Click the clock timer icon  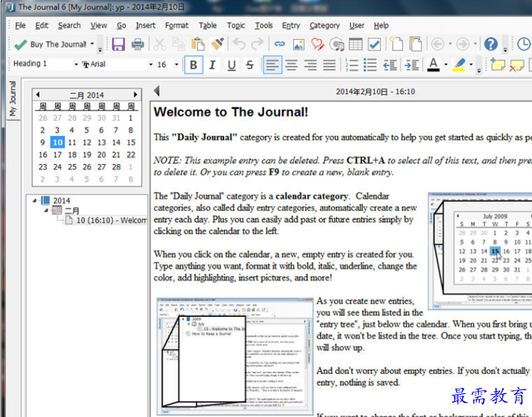point(524,44)
